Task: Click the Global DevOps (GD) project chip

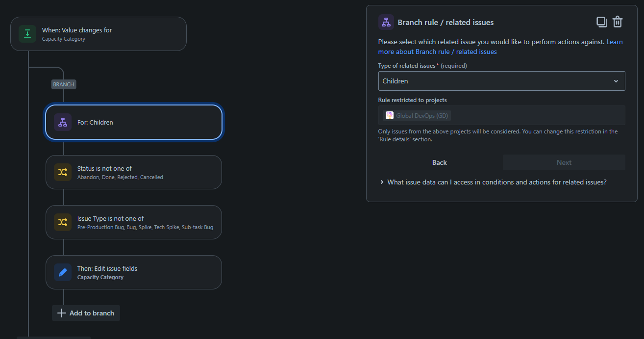Action: tap(417, 115)
